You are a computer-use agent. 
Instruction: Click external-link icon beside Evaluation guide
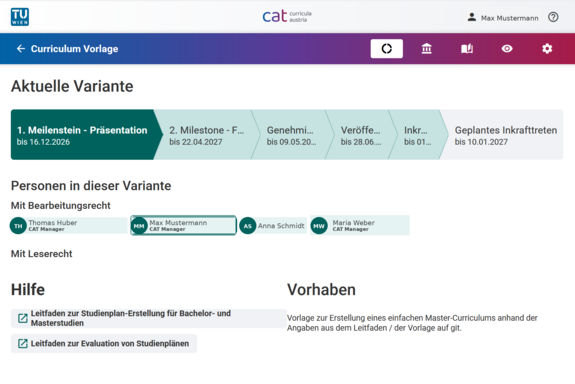(23, 344)
